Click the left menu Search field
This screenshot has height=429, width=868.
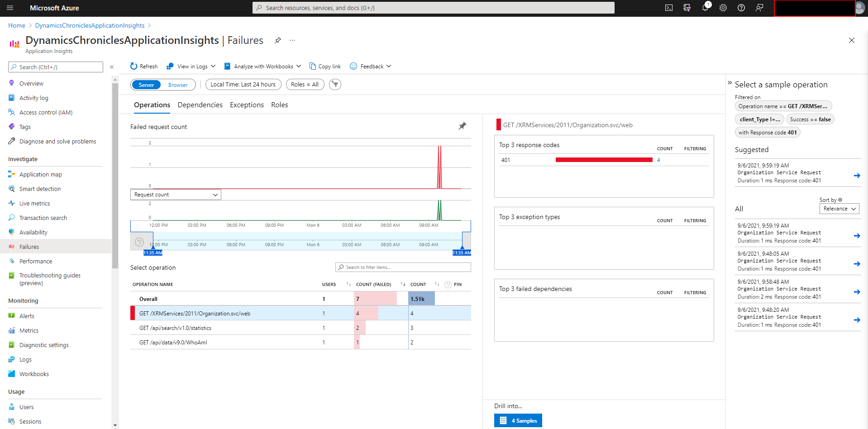[x=56, y=67]
